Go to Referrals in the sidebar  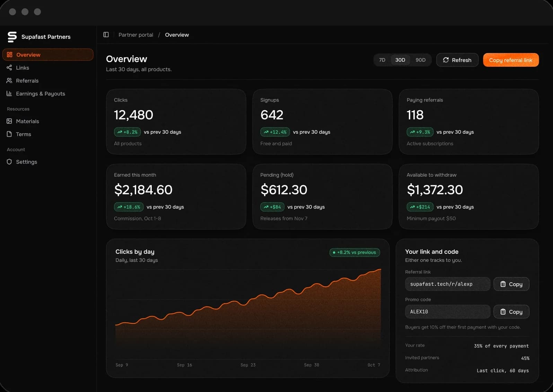(48, 81)
